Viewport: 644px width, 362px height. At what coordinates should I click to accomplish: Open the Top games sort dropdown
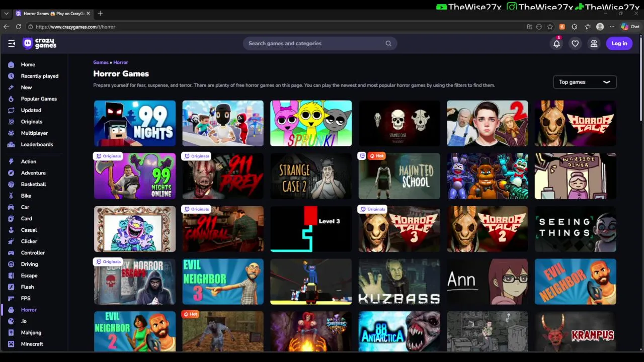coord(585,82)
